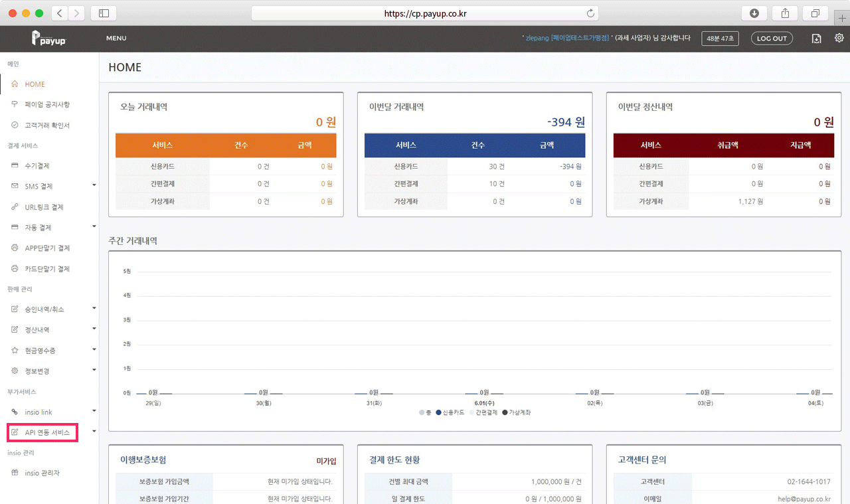Click card icon beside 자동 결제

point(15,227)
